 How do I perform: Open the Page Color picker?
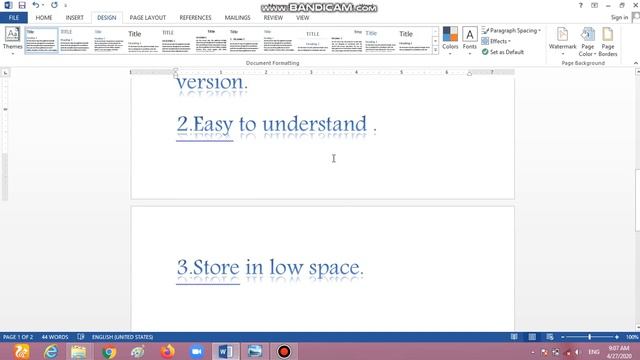(x=587, y=41)
